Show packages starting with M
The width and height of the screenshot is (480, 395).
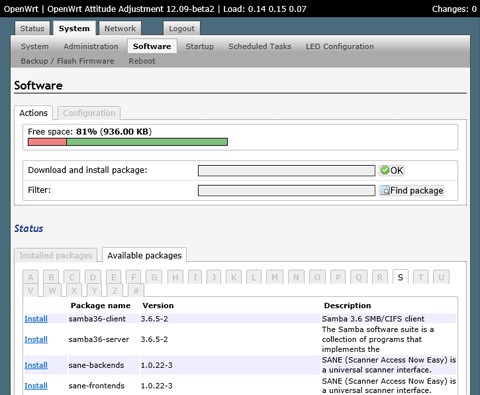275,277
